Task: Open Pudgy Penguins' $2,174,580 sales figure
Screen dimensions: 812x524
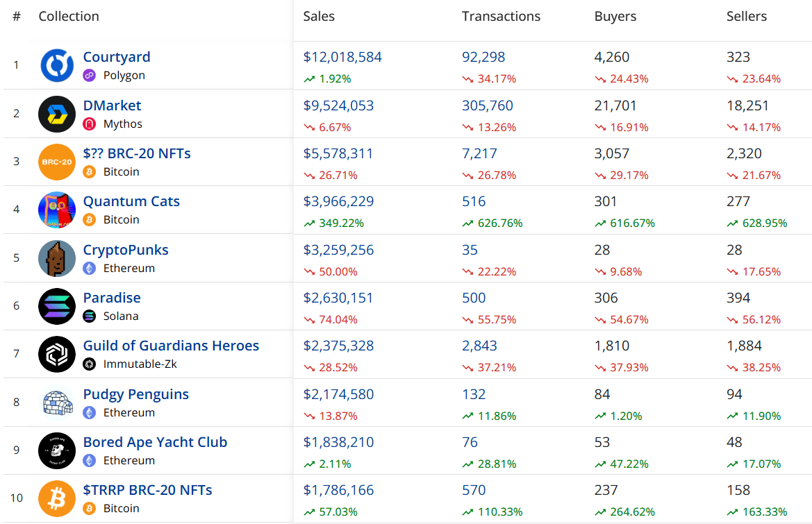Action: (x=338, y=394)
